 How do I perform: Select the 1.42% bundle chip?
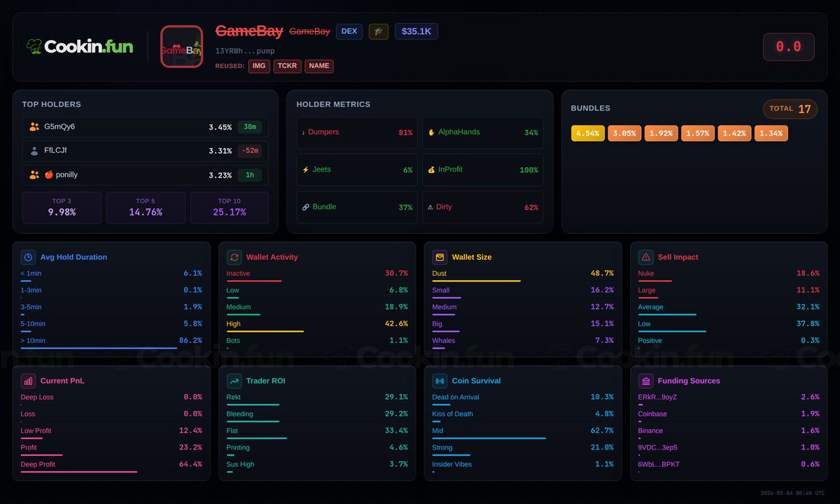734,133
